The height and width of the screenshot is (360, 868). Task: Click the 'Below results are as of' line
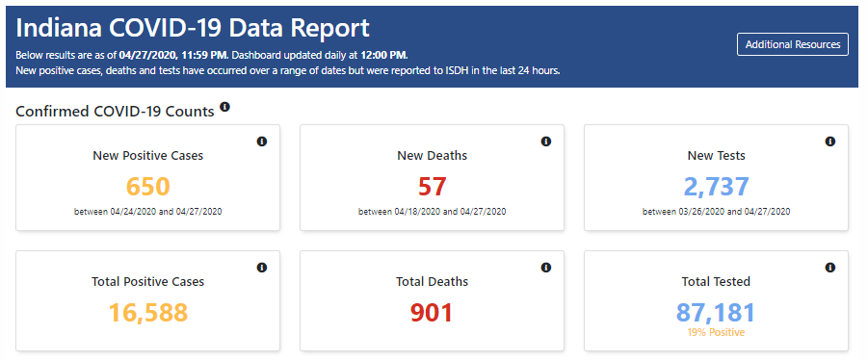(212, 55)
